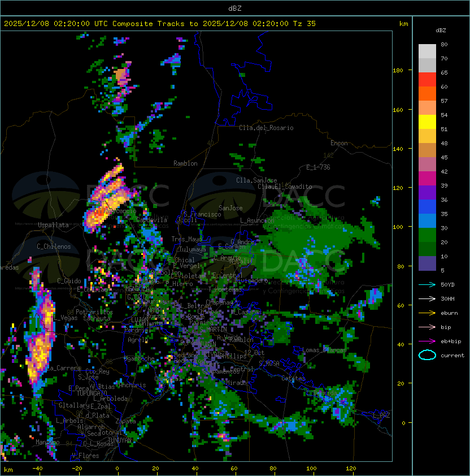This screenshot has width=470, height=476.
Task: Click the 'TUNUYAN' map label
Action: pyautogui.click(x=120, y=440)
